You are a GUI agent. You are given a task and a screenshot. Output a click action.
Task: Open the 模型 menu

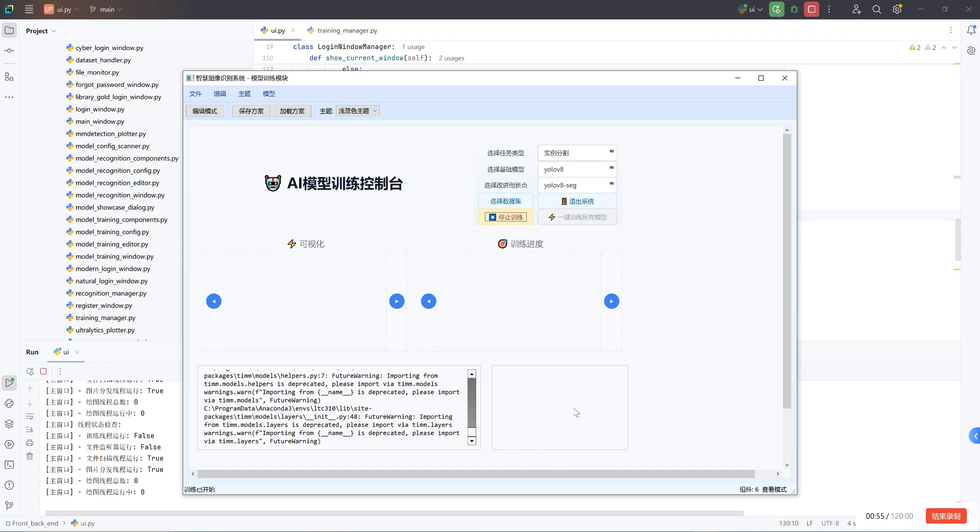click(269, 94)
